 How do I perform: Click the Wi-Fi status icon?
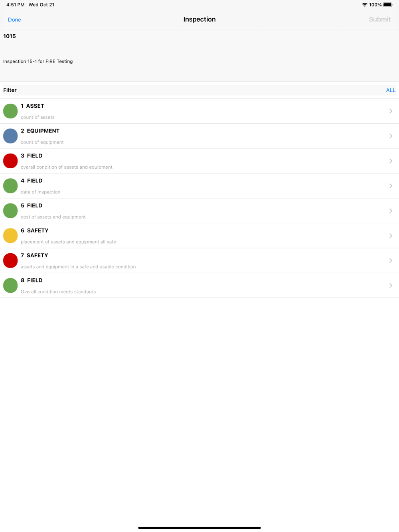[x=365, y=5]
